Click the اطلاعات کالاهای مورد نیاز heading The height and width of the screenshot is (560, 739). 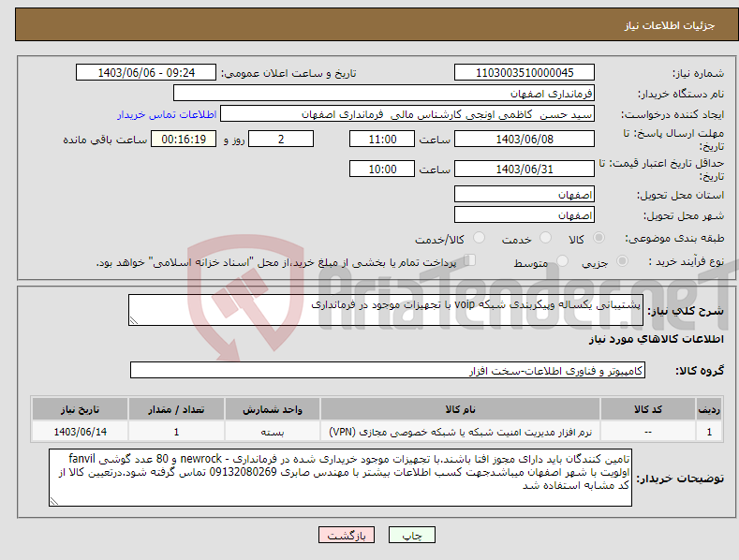click(x=656, y=339)
